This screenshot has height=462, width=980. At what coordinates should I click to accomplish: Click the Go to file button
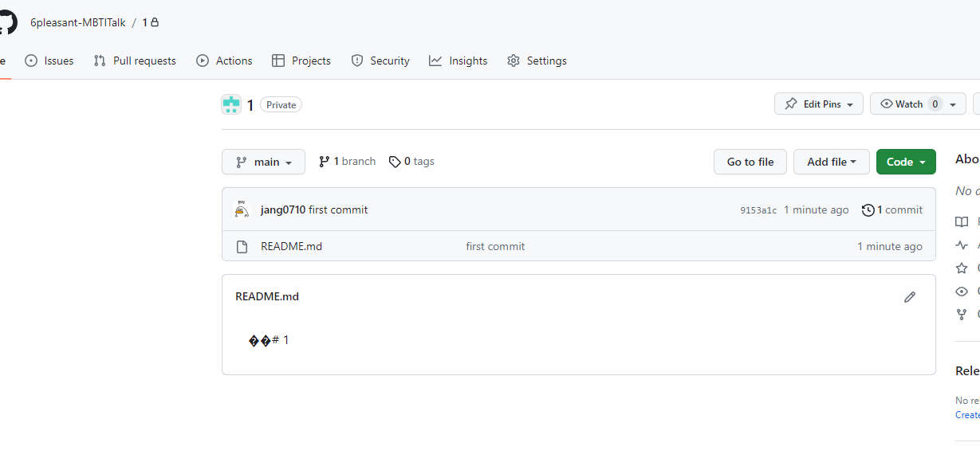[750, 162]
